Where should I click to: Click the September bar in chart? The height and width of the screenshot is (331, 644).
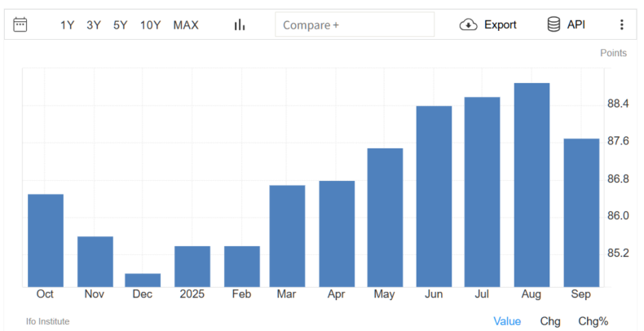click(x=581, y=212)
